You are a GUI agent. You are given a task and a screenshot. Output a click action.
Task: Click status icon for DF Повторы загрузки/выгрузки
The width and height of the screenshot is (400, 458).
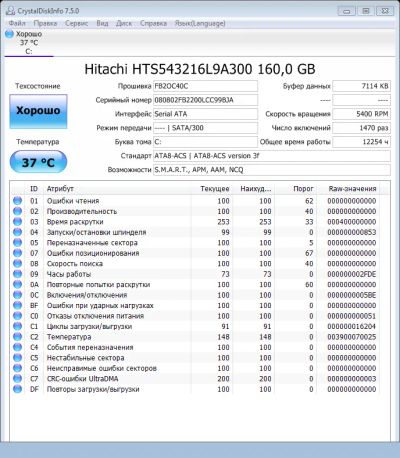coord(17,389)
